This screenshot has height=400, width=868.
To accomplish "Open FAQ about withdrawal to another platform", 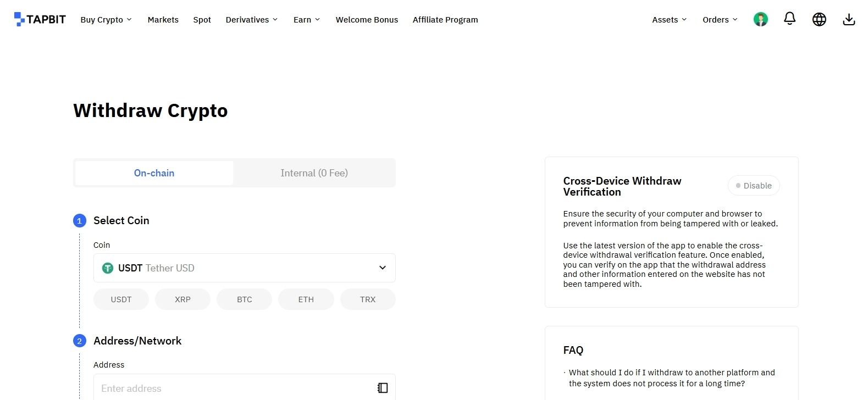I will coord(672,378).
